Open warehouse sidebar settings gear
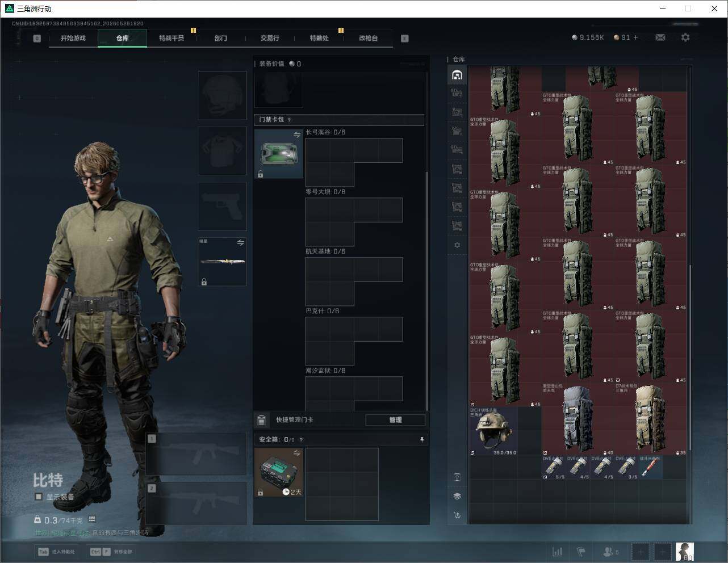Image resolution: width=728 pixels, height=563 pixels. pos(457,245)
